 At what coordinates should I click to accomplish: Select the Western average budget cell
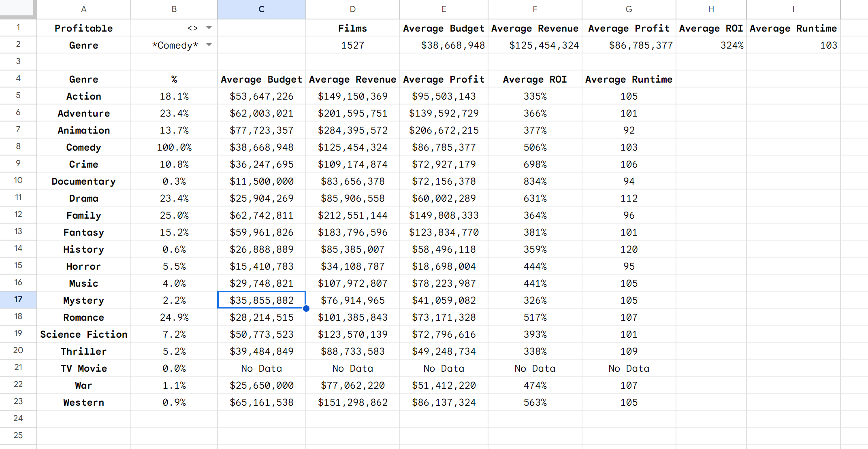(x=261, y=402)
